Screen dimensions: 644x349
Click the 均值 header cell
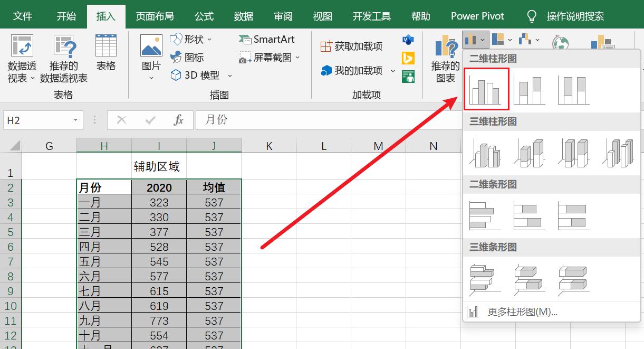click(214, 187)
